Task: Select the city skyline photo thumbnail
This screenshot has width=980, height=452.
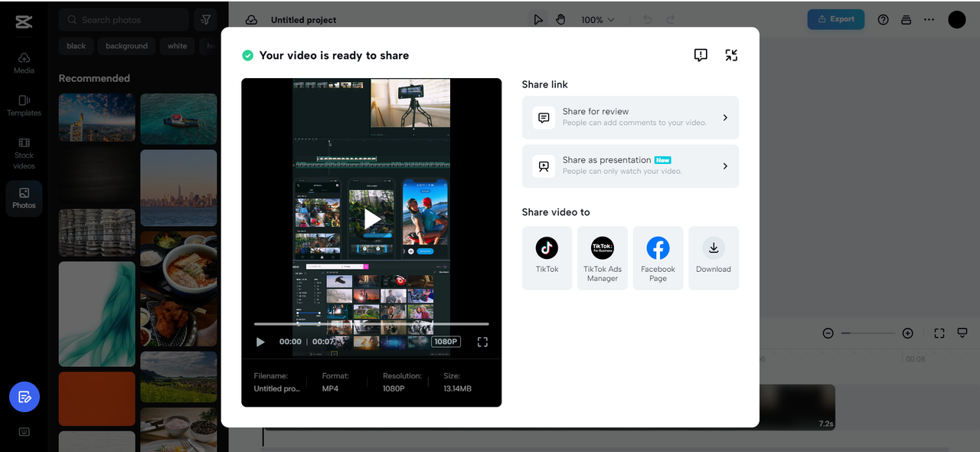Action: click(x=178, y=188)
